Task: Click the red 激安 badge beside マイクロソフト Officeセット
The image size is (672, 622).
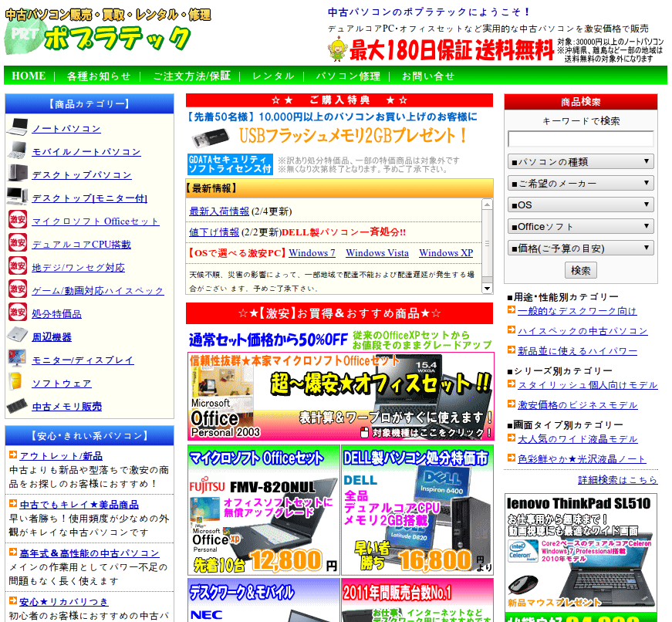Action: click(17, 220)
